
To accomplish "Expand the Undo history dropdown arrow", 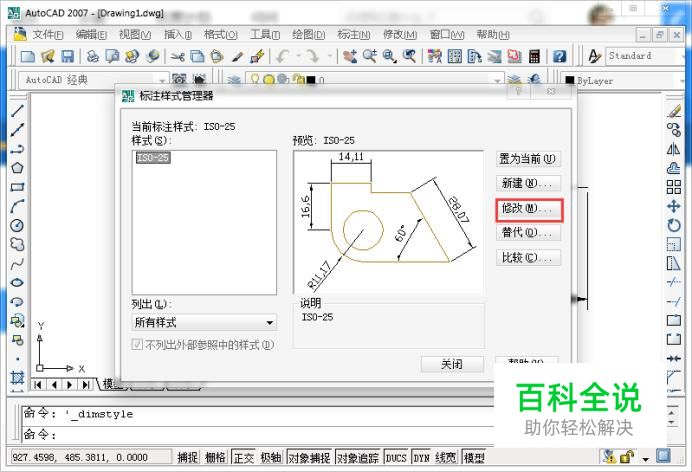I will click(x=298, y=56).
